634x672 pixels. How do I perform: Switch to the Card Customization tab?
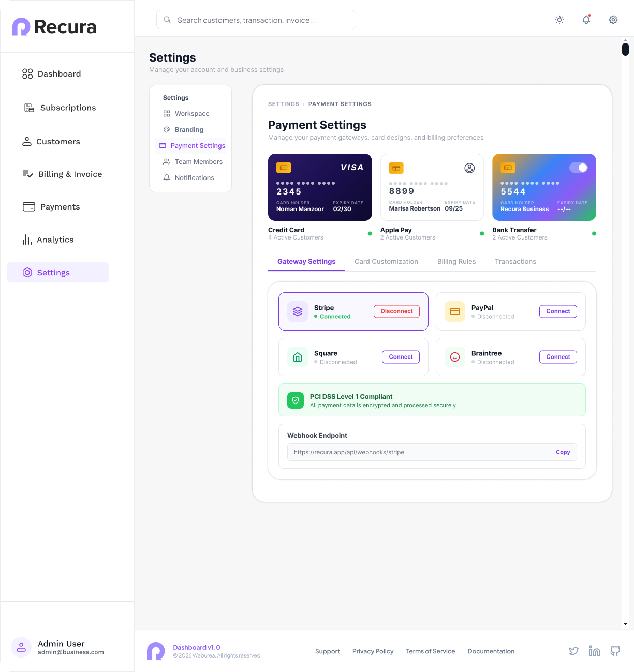(386, 262)
